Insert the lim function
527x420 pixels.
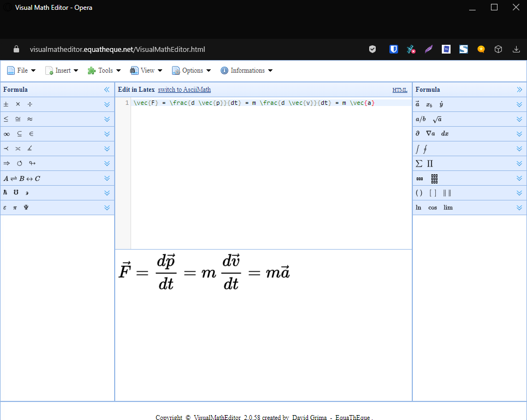click(448, 208)
